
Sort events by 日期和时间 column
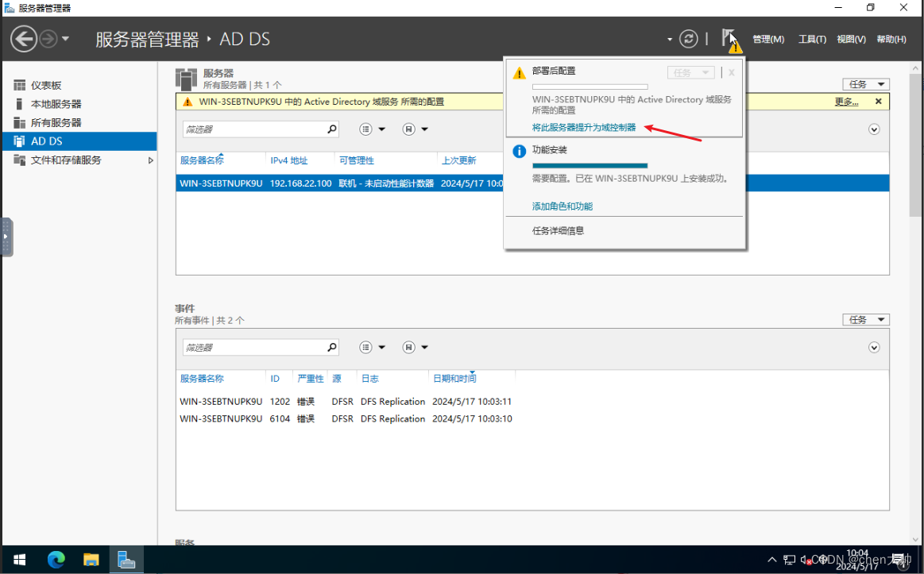coord(454,379)
